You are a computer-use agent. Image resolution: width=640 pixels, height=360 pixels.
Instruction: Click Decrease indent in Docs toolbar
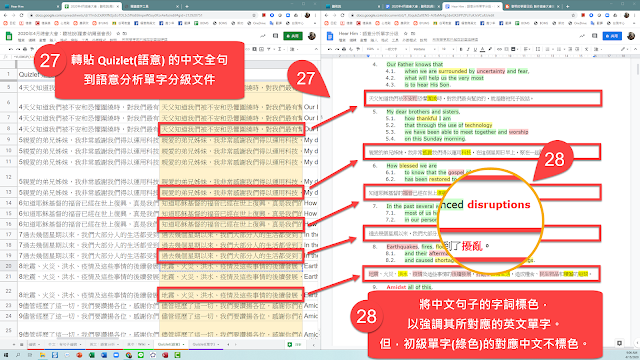click(570, 49)
